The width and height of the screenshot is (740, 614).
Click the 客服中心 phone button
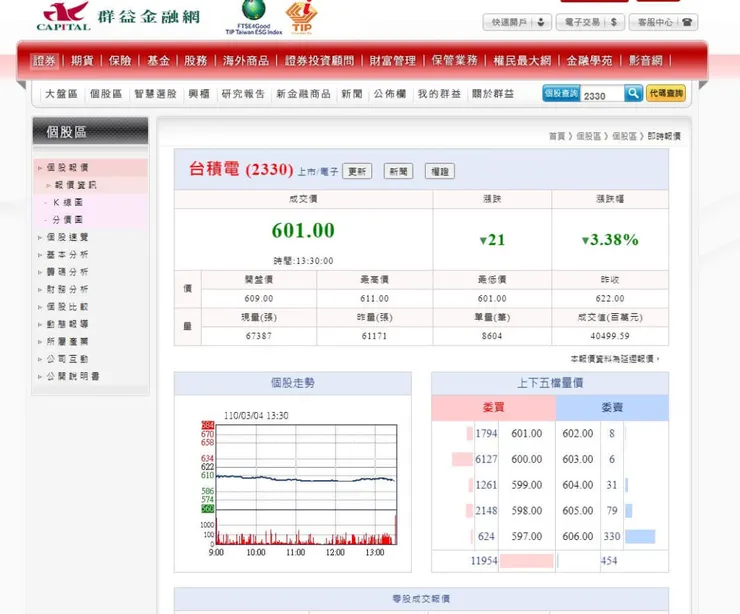tap(663, 22)
